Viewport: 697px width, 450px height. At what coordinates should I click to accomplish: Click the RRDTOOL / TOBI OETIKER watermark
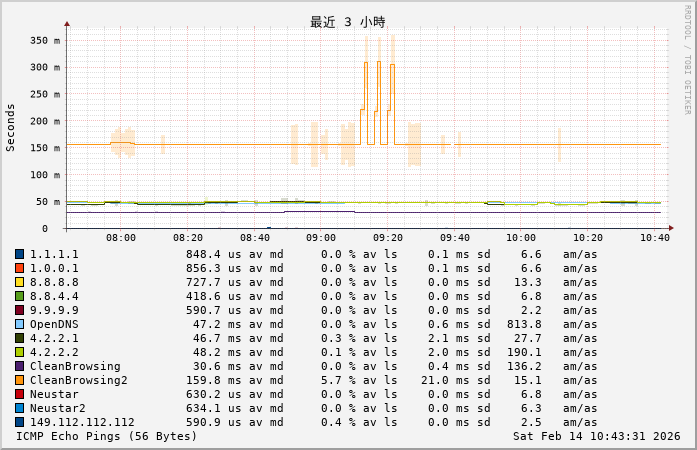(x=687, y=58)
